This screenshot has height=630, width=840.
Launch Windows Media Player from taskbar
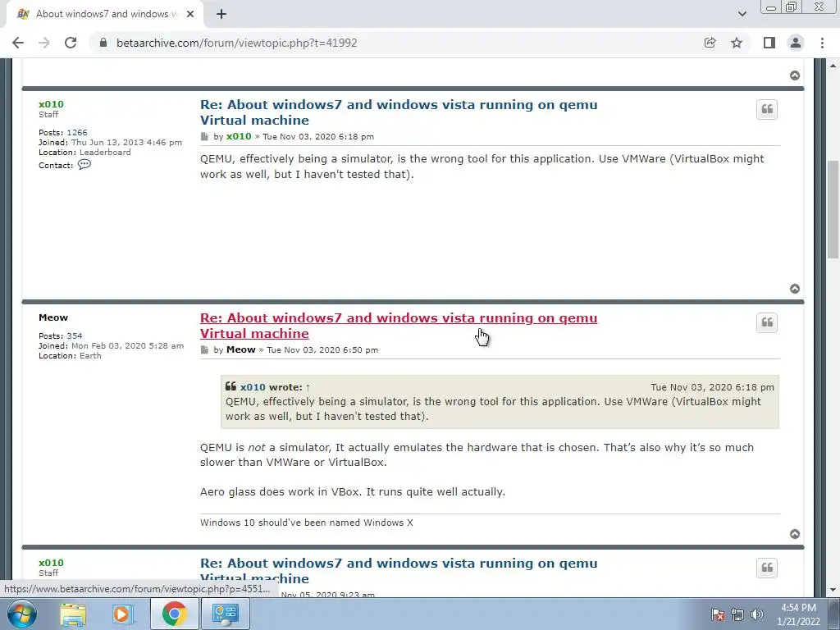click(x=121, y=614)
